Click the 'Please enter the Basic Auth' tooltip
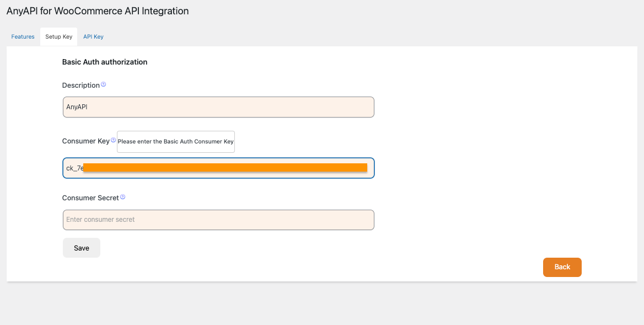The height and width of the screenshot is (325, 644). click(176, 142)
